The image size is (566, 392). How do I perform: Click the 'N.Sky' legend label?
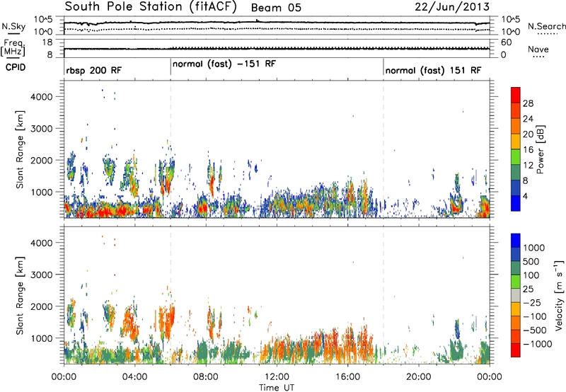[x=13, y=26]
